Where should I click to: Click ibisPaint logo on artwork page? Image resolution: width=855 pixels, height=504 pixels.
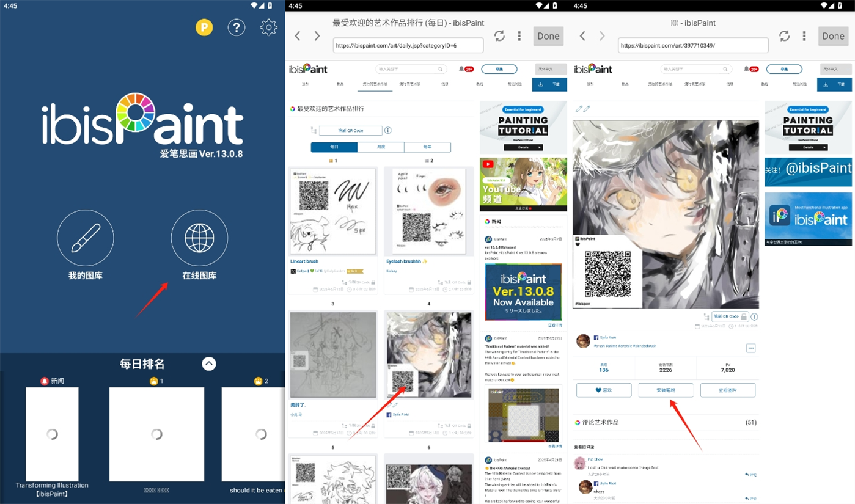point(593,69)
